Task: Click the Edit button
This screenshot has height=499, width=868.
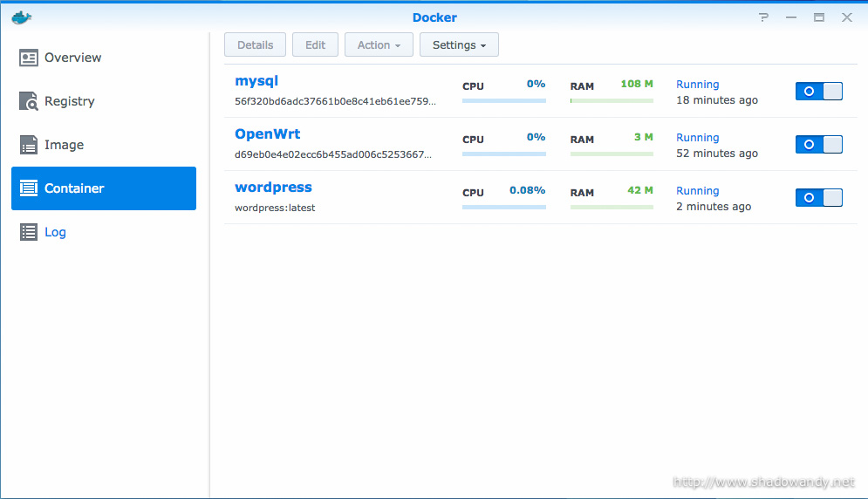Action: [315, 44]
